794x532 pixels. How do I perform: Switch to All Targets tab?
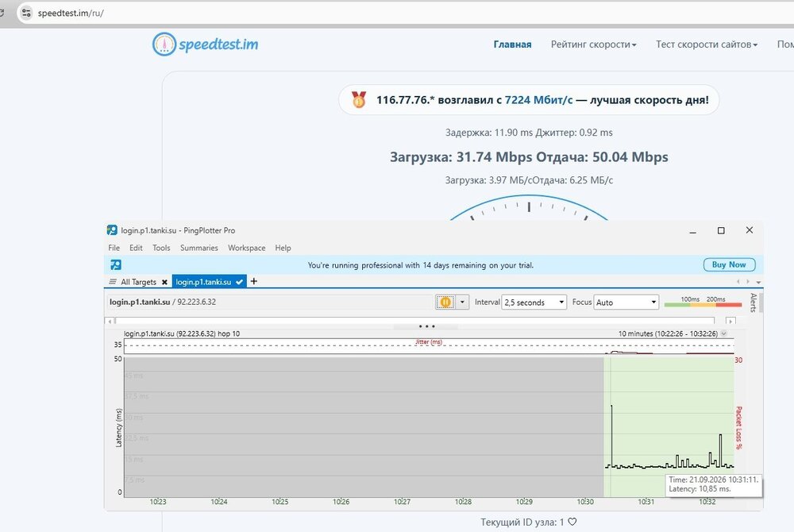pos(138,282)
